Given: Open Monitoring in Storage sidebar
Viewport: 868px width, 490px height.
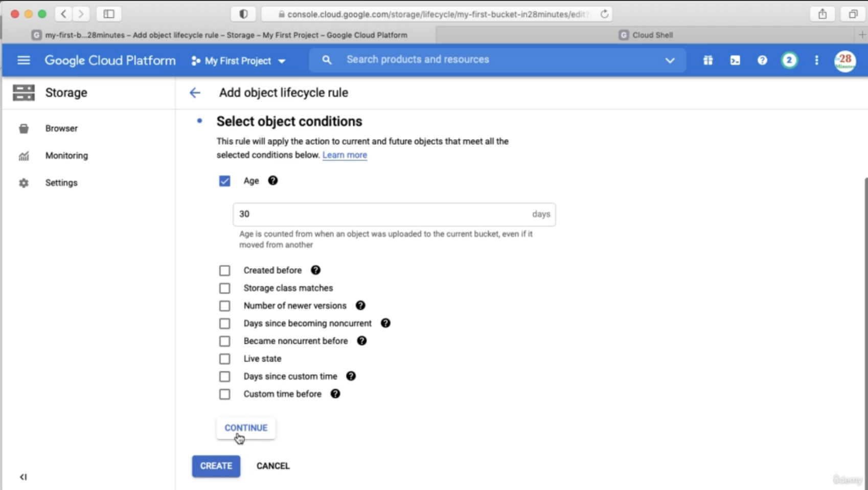Looking at the screenshot, I should 66,155.
